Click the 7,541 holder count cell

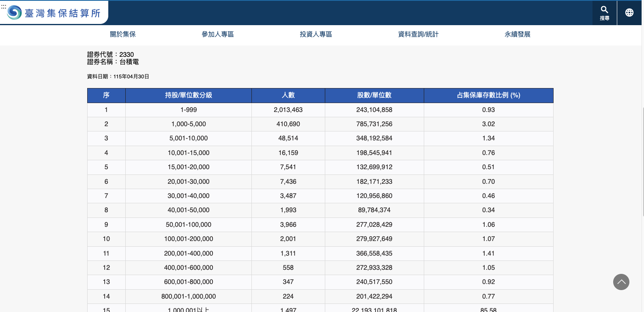click(288, 167)
